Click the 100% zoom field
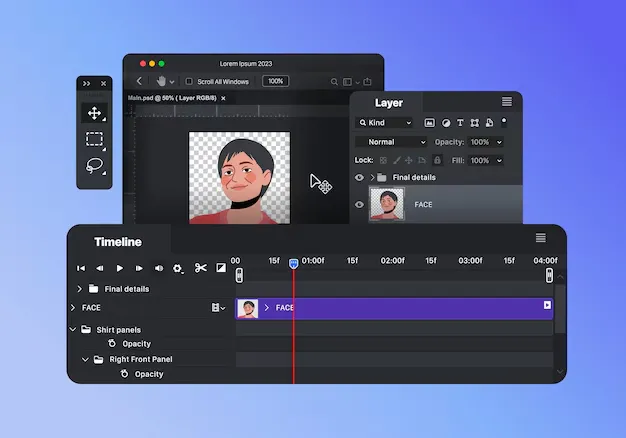626x438 pixels. (275, 81)
